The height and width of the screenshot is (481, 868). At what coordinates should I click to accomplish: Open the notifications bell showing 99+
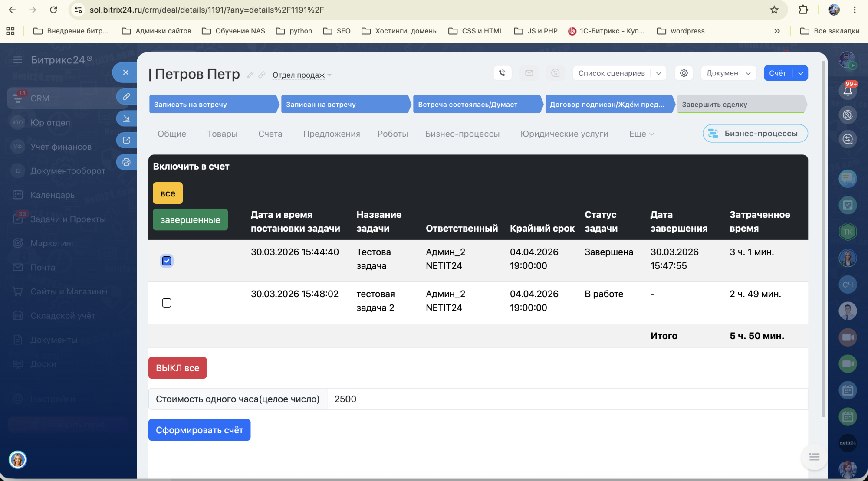(x=848, y=91)
